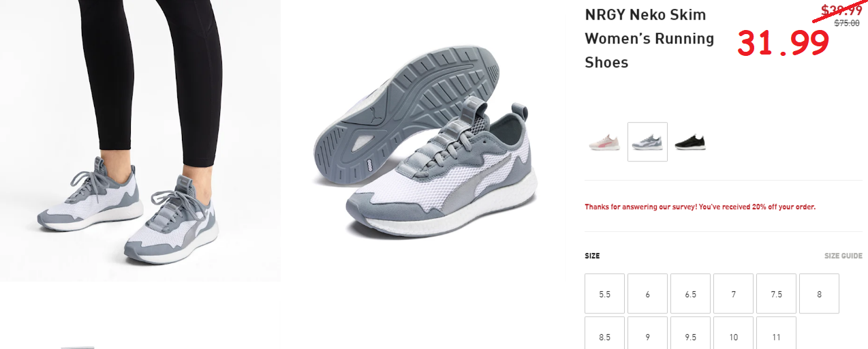Select size 9
Screen dimensions: 868x349
click(647, 333)
